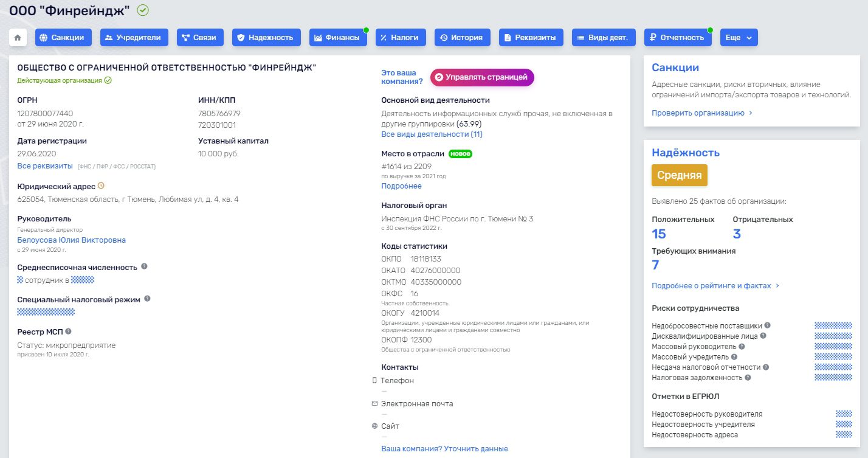
Task: Click info icon beside Недобросовестные поставщики
Action: point(767,325)
